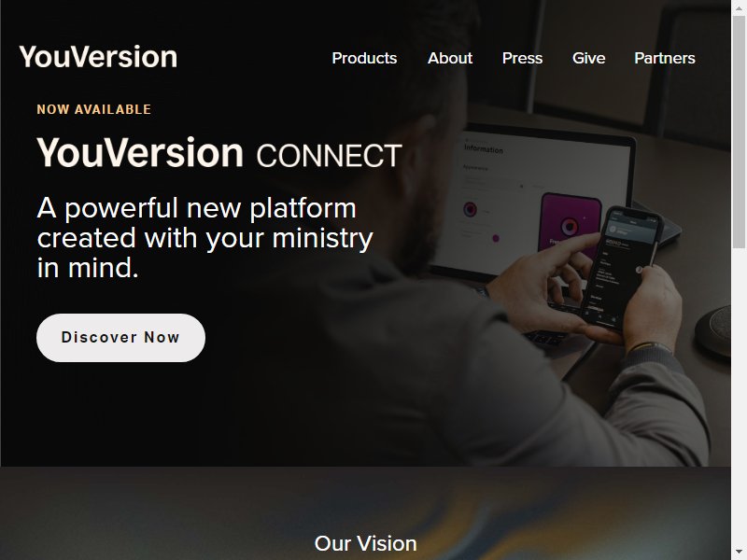Screen dimensions: 747x560
Task: Click the round red icon on laptop screen
Action: (471, 209)
